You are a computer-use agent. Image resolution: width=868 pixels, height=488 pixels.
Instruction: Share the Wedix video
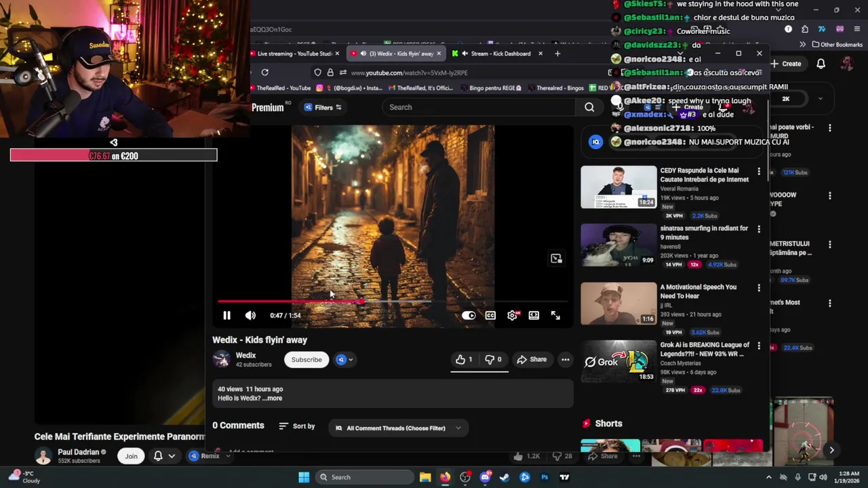[x=532, y=359]
